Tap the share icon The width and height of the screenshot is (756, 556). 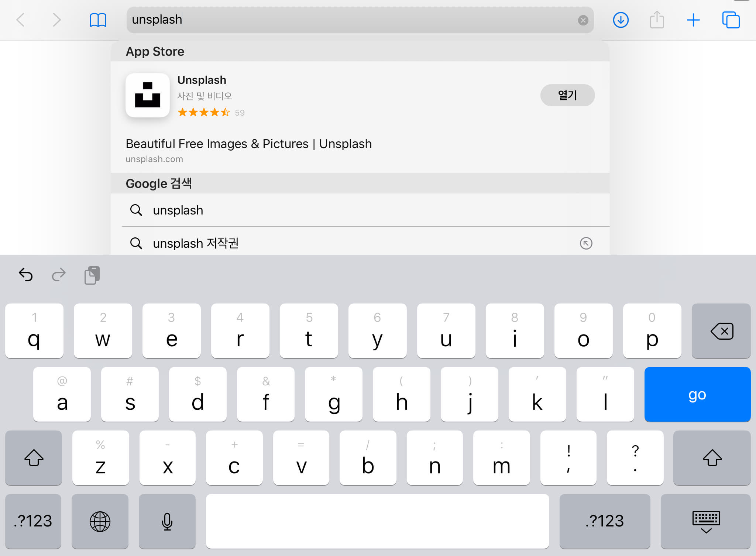[x=657, y=20]
